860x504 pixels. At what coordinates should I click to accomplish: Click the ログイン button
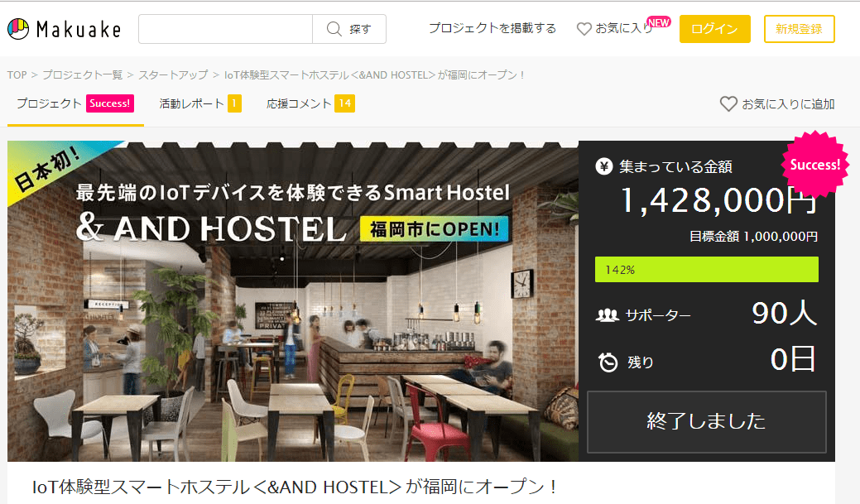(x=714, y=29)
